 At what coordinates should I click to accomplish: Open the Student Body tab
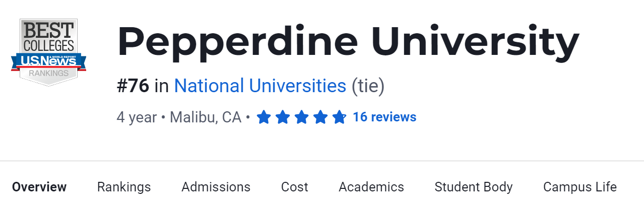(474, 187)
